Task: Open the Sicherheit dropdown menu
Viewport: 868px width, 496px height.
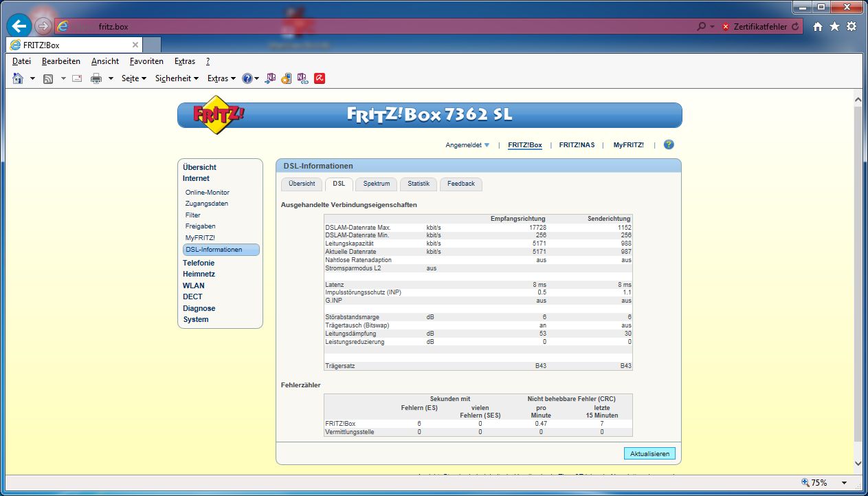Action: 177,78
